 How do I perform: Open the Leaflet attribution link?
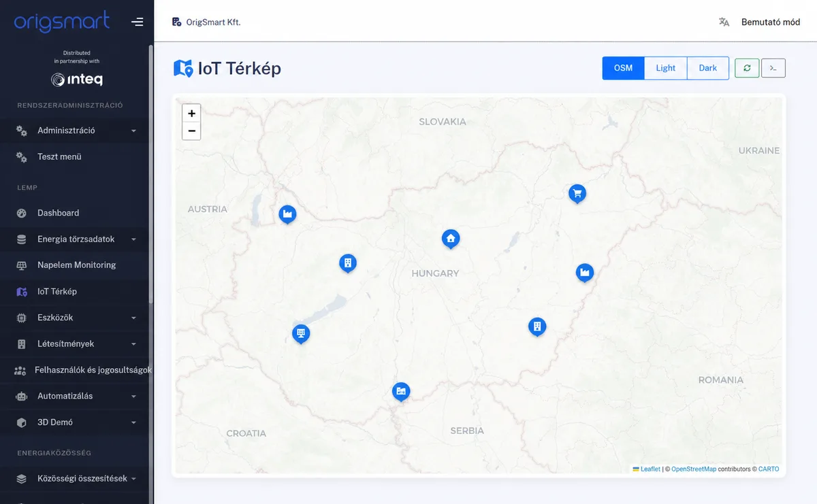647,469
